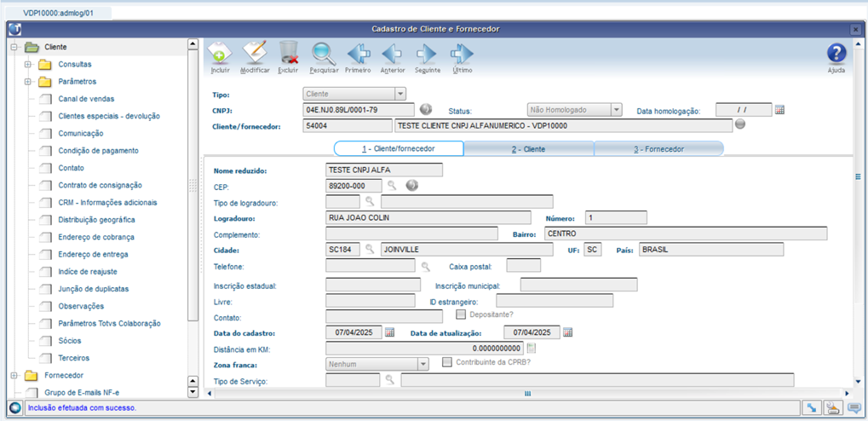This screenshot has width=868, height=421.
Task: Click calculator icon beside Distância em KM
Action: [x=532, y=349]
